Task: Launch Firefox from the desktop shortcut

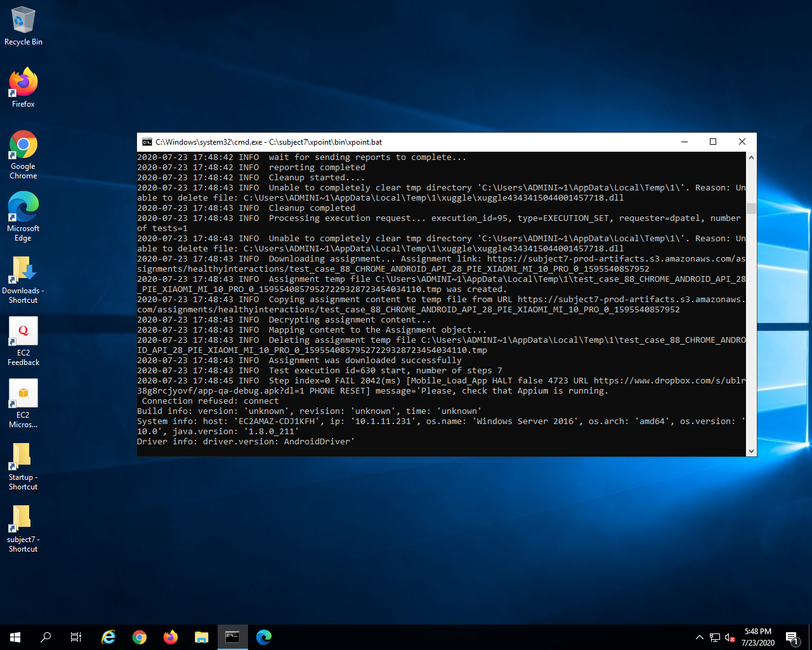Action: click(x=23, y=88)
